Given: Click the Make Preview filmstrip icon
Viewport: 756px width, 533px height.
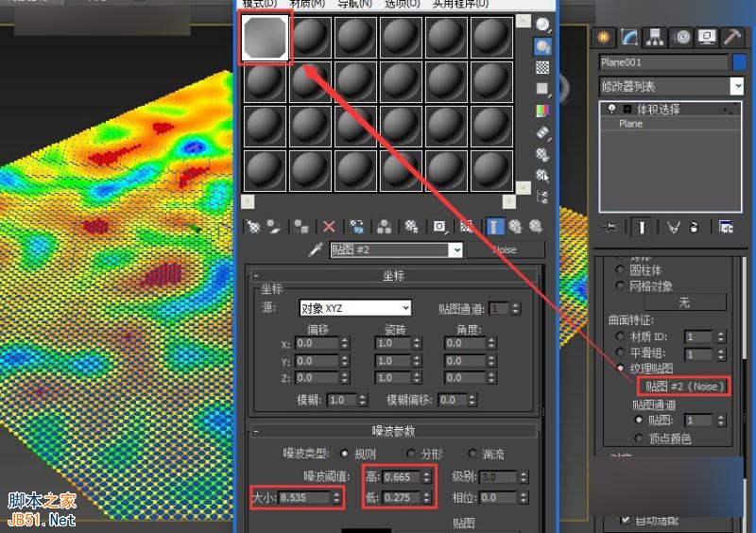Looking at the screenshot, I should click(542, 132).
